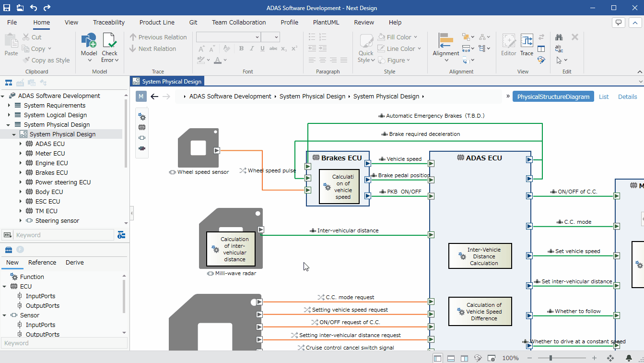644x363 pixels.
Task: Expand System Requirements tree node
Action: [9, 105]
